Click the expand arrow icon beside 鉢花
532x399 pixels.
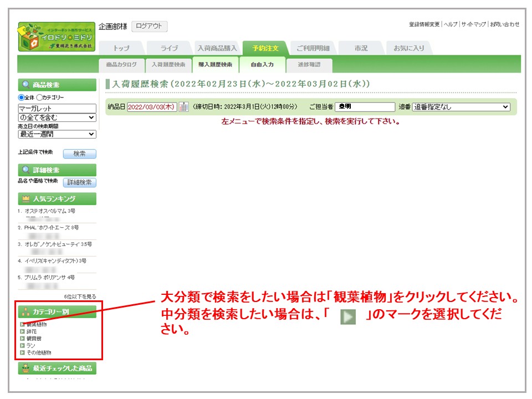point(22,331)
